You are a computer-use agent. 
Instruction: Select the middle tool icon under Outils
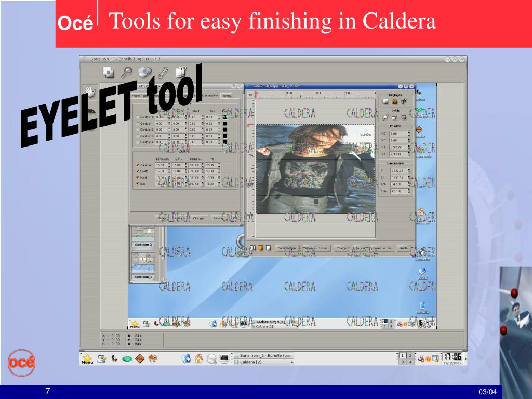pyautogui.click(x=395, y=117)
